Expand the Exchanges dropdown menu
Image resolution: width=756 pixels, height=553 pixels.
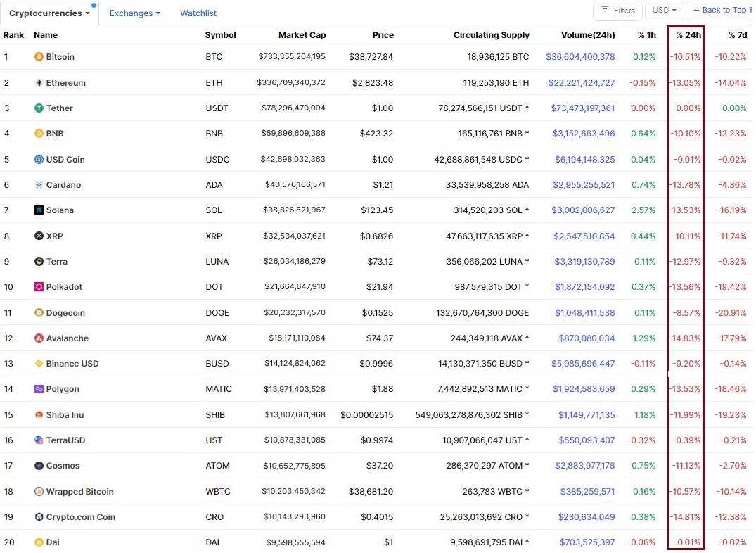tap(134, 13)
